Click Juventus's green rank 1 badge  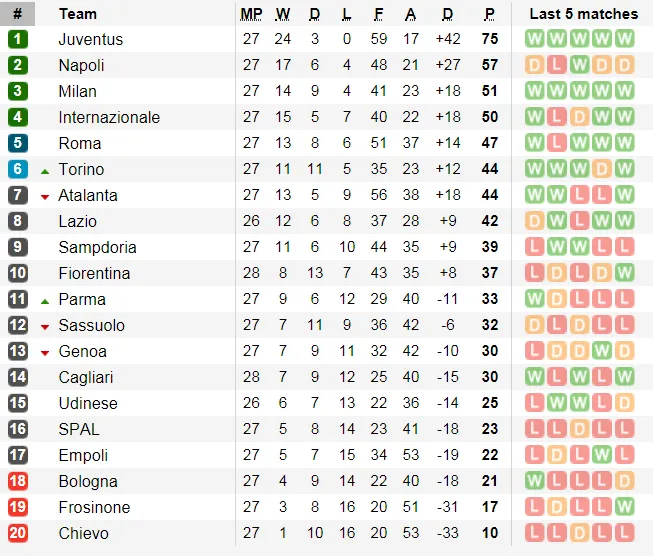click(18, 39)
